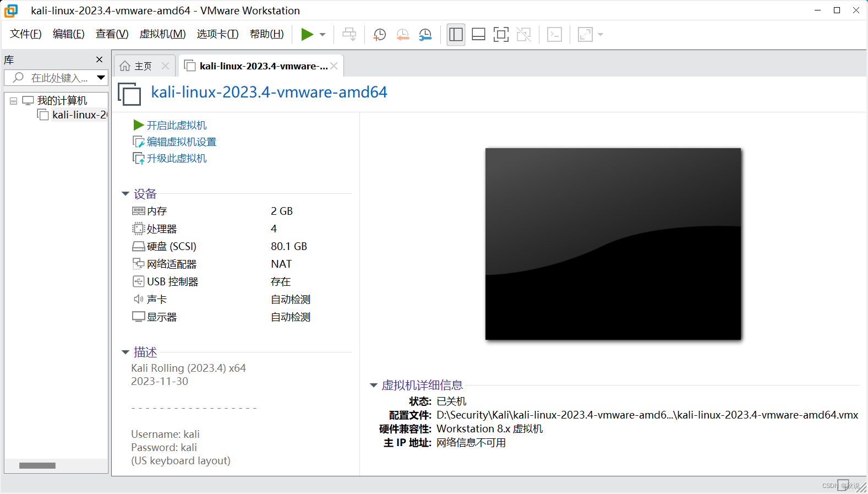868x494 pixels.
Task: Collapse the 设备 section
Action: click(x=125, y=194)
